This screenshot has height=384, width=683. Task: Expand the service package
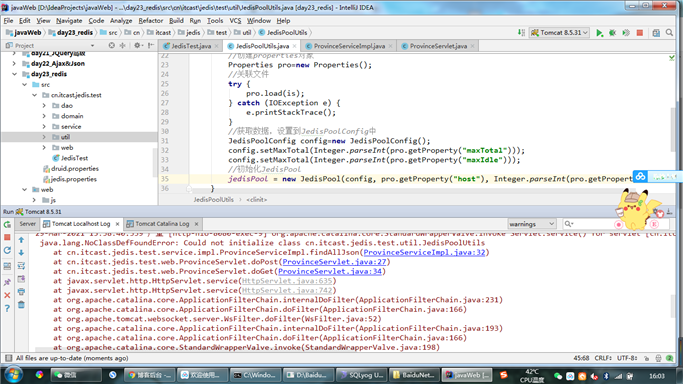pos(44,127)
